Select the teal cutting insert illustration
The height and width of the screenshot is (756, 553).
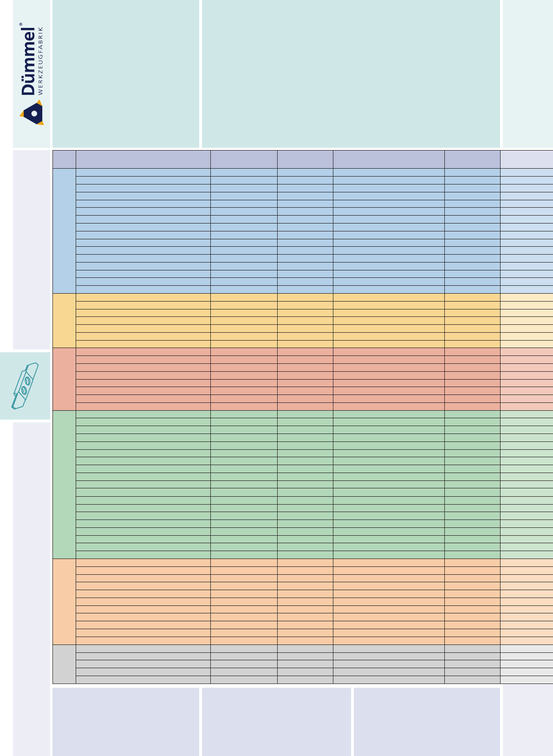25,386
